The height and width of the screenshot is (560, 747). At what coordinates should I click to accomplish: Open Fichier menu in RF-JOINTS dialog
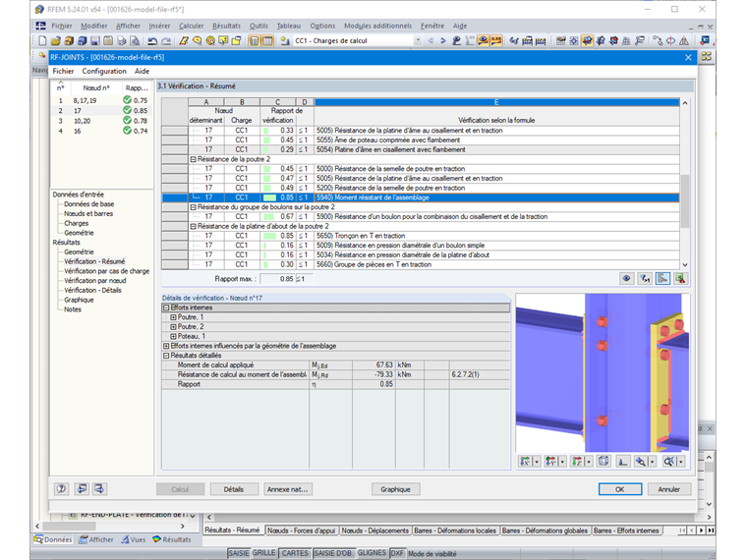click(x=63, y=71)
